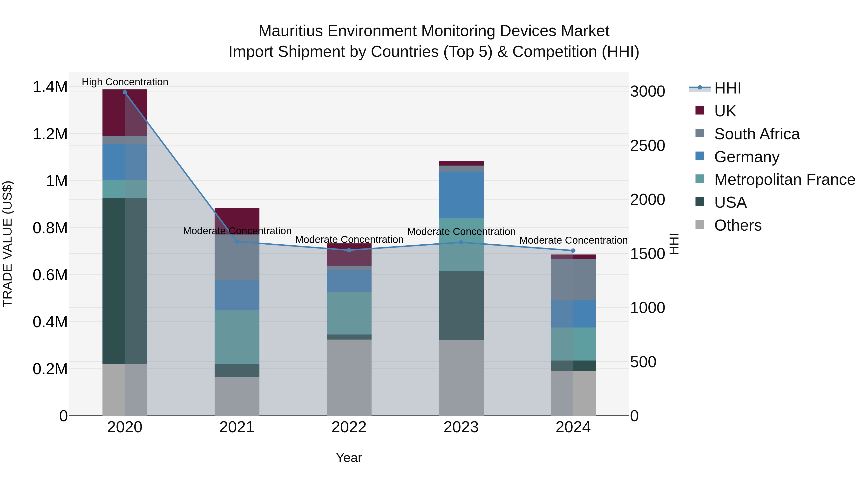Click HHI data point for 2022
The height and width of the screenshot is (488, 868).
tap(349, 250)
